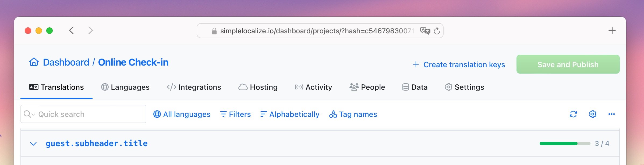Open the editor settings gear icon
This screenshot has height=165, width=644.
tap(593, 114)
